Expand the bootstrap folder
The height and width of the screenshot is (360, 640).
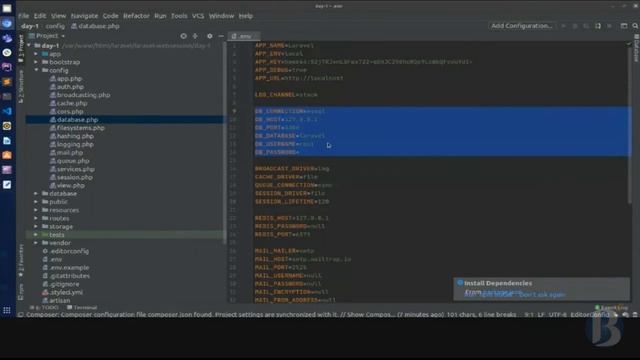coord(36,62)
